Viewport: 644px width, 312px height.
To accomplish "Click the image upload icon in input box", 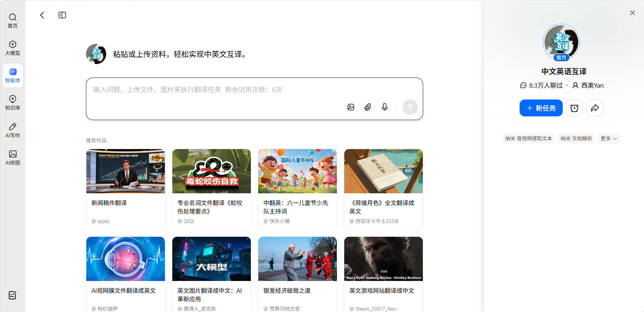I will (x=351, y=107).
